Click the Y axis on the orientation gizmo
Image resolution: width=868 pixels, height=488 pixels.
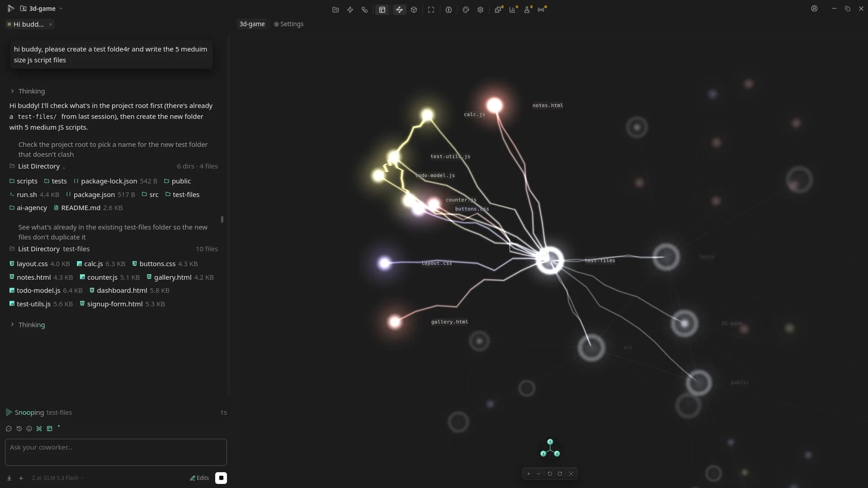(550, 441)
